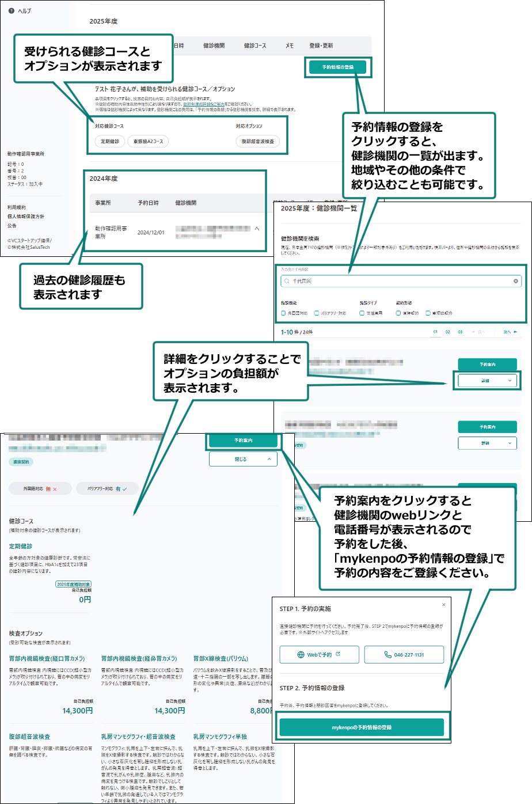Screen dimensions: 532x804
Task: Collapse details with the 閉じる button
Action: (x=243, y=459)
